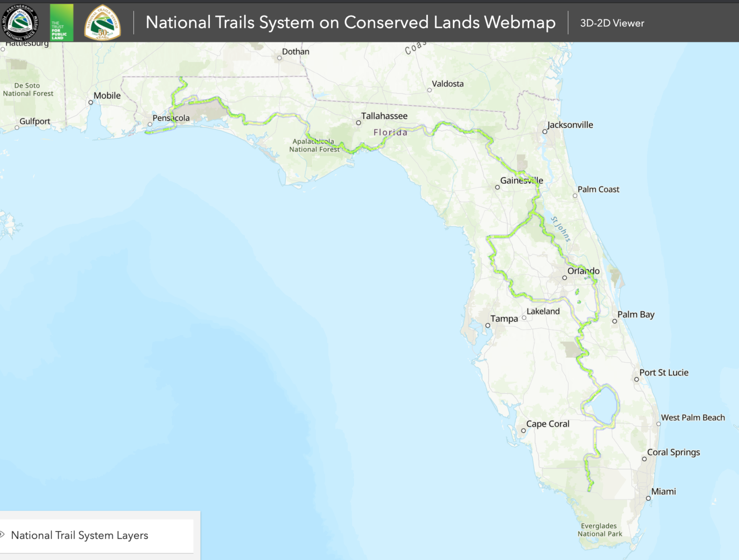The height and width of the screenshot is (560, 739).
Task: Click the Partnership for the National Trails System logo
Action: tap(21, 22)
